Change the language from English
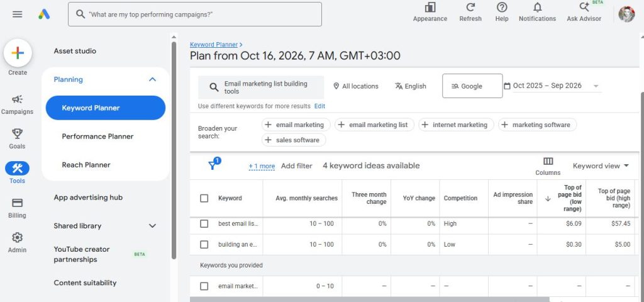The width and height of the screenshot is (644, 302). pyautogui.click(x=411, y=86)
